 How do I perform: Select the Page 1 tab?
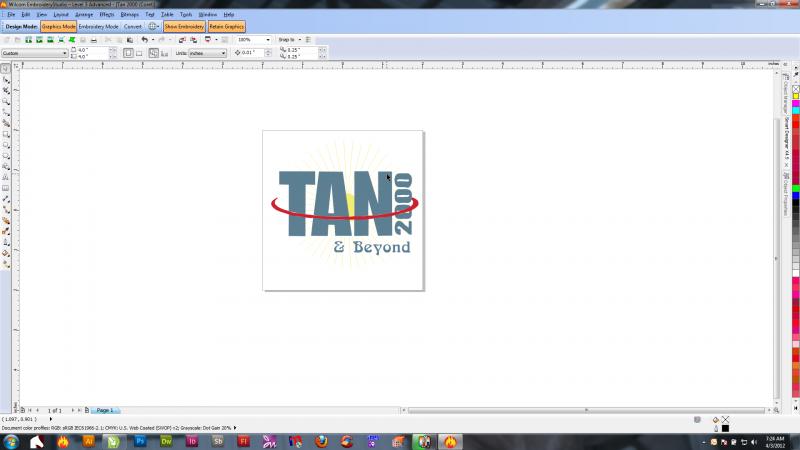pyautogui.click(x=105, y=410)
